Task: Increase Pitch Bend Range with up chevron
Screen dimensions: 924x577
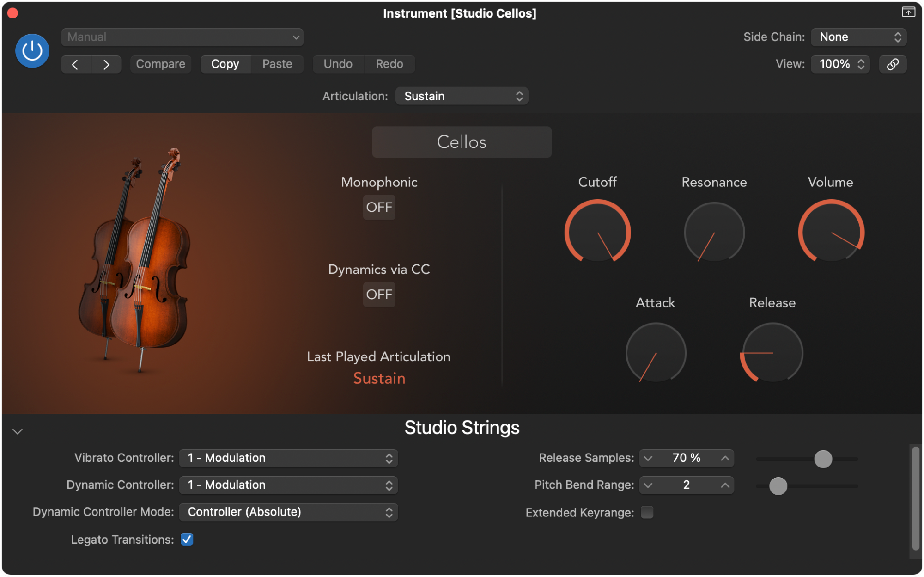Action: point(725,485)
